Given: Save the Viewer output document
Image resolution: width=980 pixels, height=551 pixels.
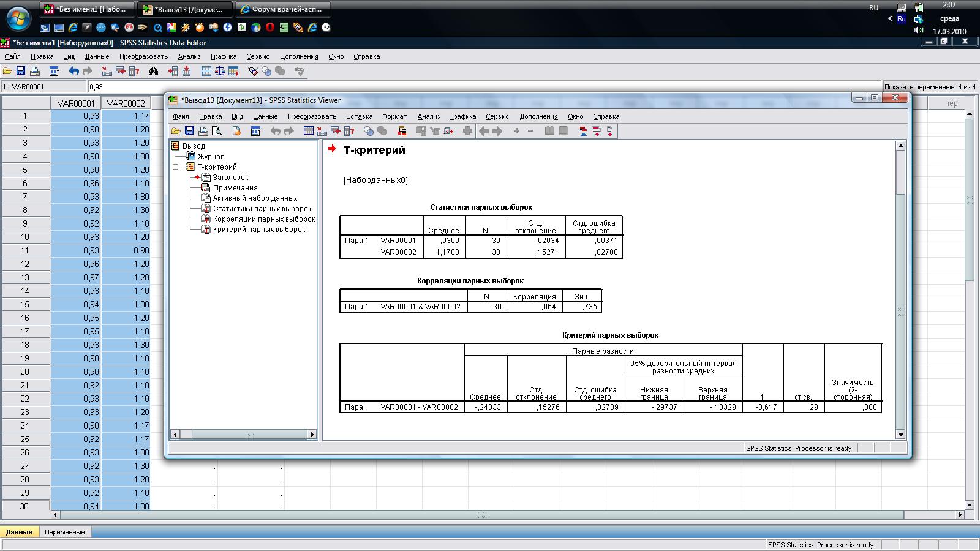Looking at the screenshot, I should (x=189, y=131).
